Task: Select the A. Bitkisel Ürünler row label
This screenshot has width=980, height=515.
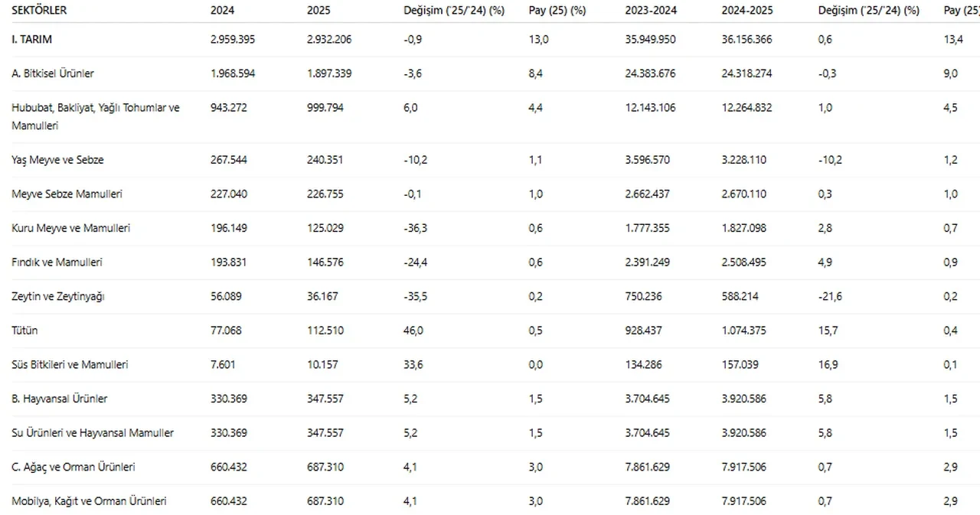Action: (x=53, y=73)
